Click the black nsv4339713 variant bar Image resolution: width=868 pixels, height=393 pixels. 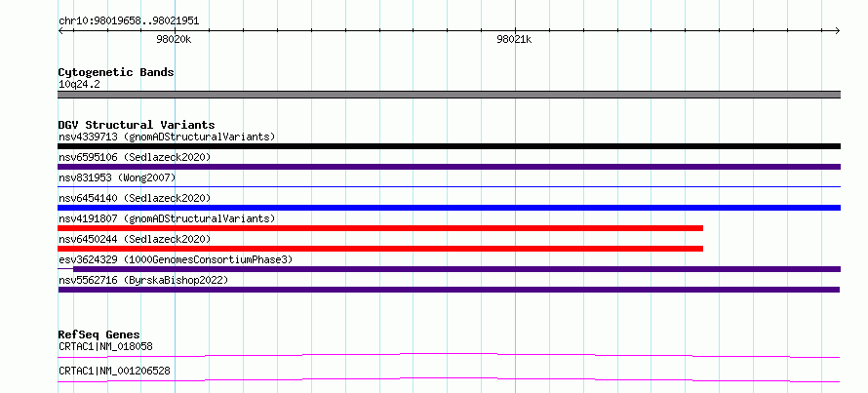point(449,146)
